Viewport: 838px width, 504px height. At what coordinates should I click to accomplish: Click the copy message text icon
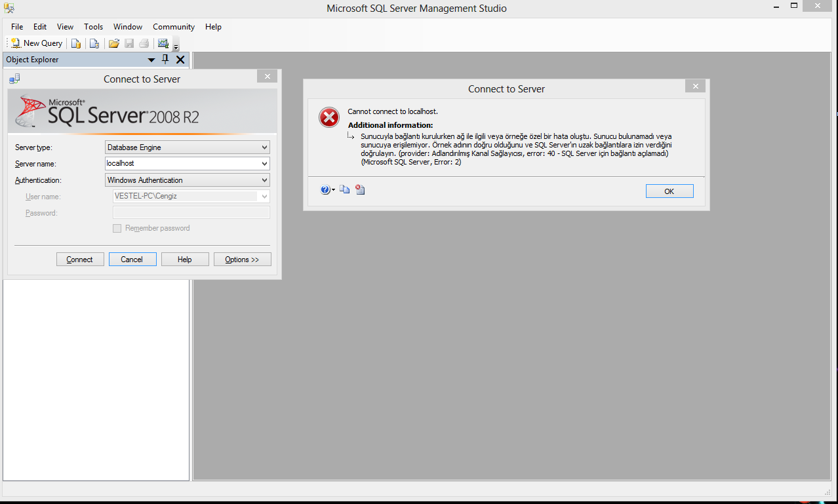pos(345,190)
